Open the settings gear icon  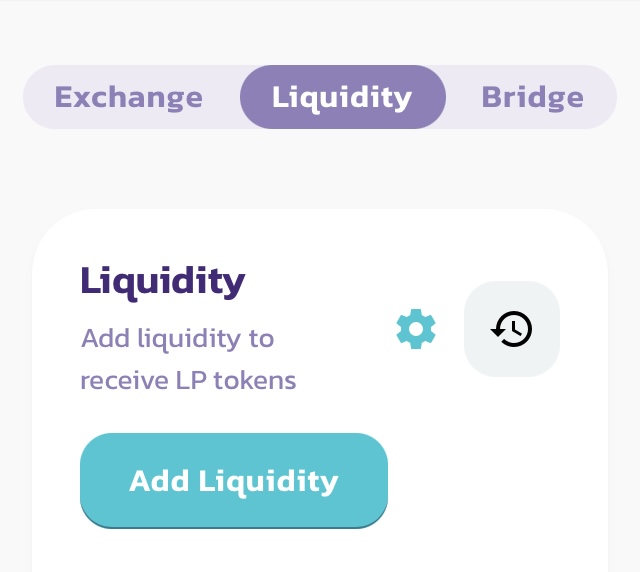pos(416,329)
